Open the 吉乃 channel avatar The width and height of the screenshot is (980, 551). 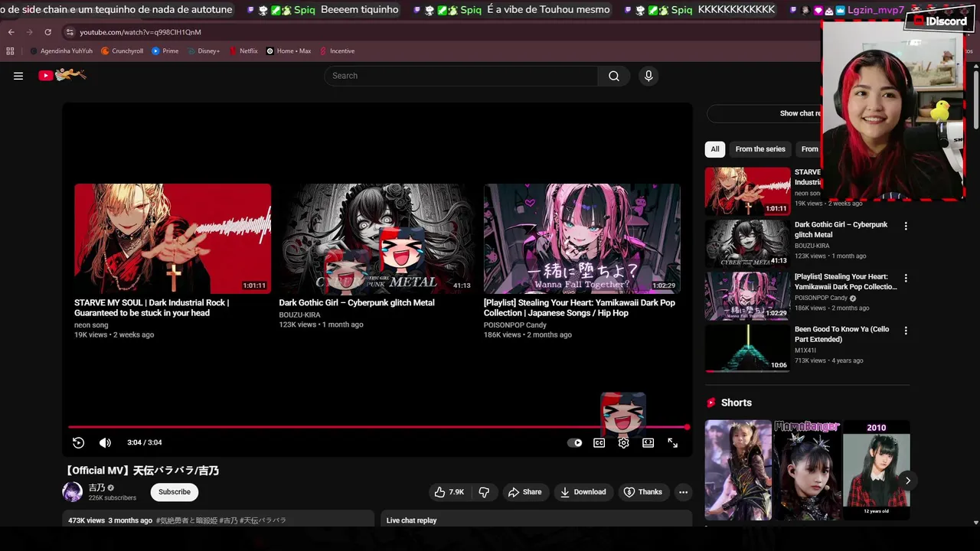72,492
